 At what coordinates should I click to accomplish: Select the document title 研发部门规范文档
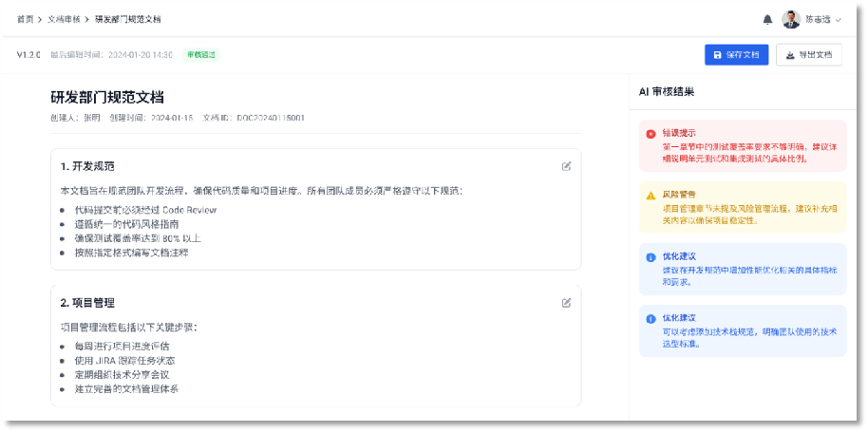107,98
